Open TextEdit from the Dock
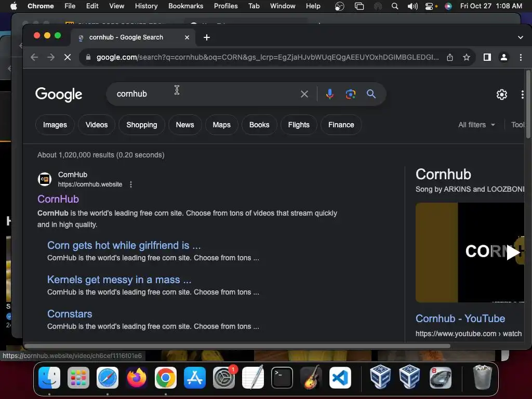Image resolution: width=532 pixels, height=399 pixels. point(253,377)
